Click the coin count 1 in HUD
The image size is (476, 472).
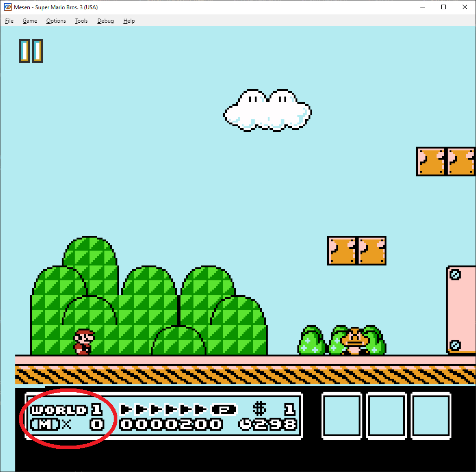point(289,409)
